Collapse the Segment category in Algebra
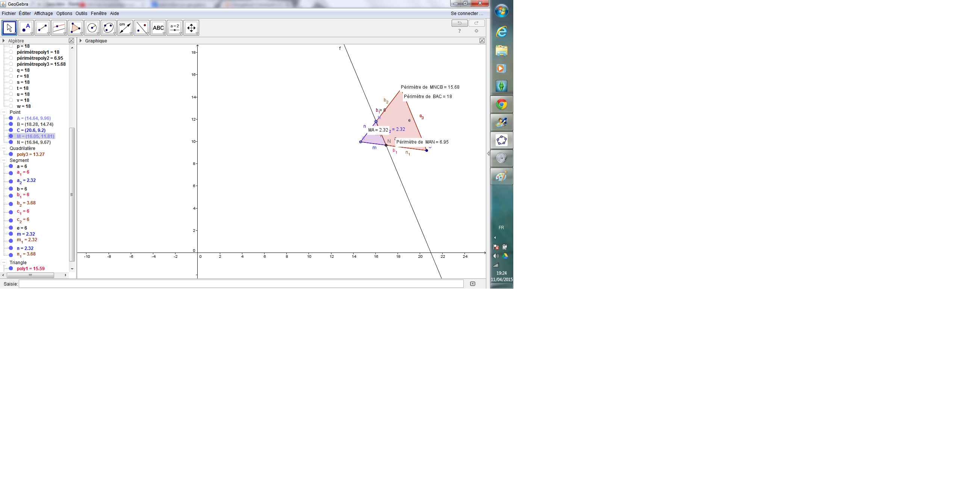Viewport: 980px width, 481px height. click(x=4, y=160)
